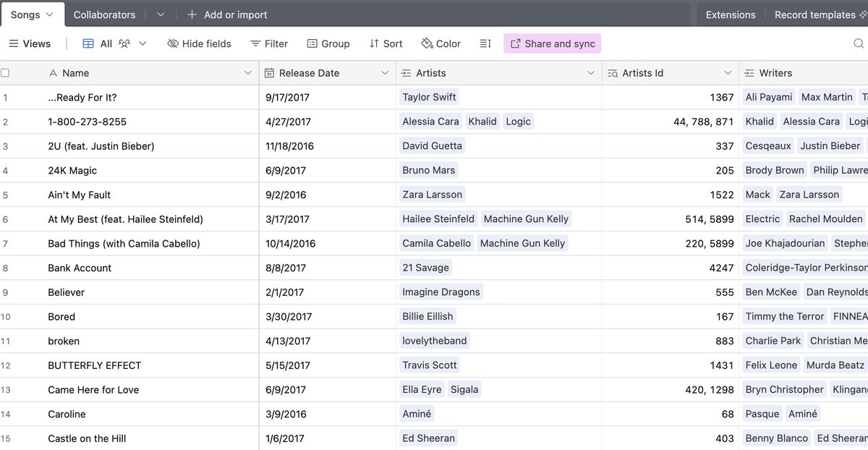The height and width of the screenshot is (450, 868).
Task: Click the Sigala artist chip
Action: tap(464, 389)
